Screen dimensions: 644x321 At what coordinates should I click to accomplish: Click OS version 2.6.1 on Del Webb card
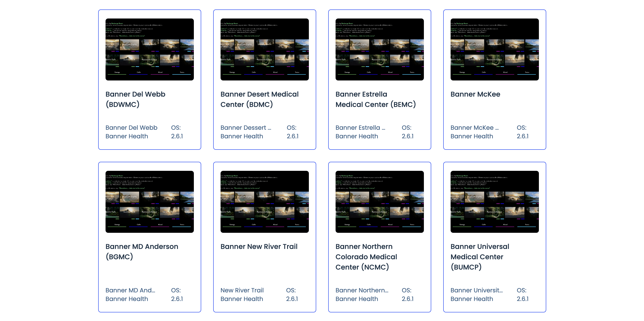(177, 136)
